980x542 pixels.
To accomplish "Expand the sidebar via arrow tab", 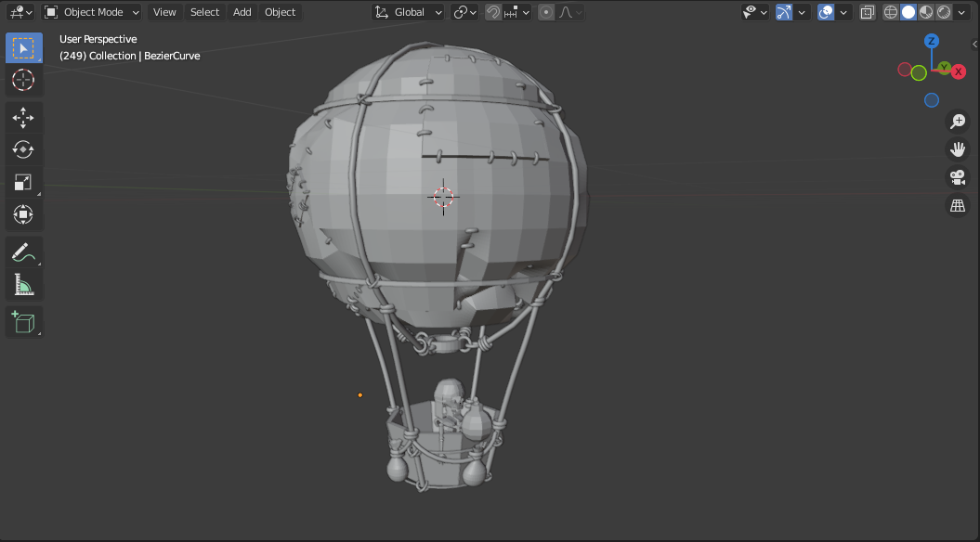I will point(975,44).
